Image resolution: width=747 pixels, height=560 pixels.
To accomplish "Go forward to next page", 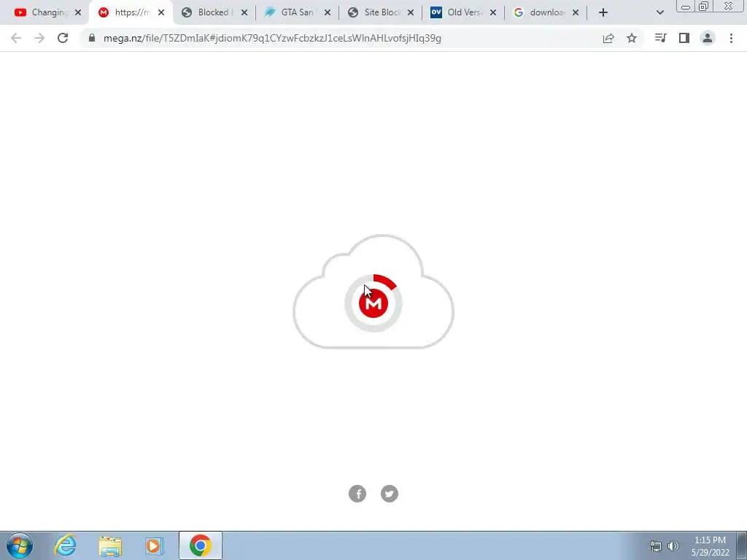I will [x=39, y=38].
